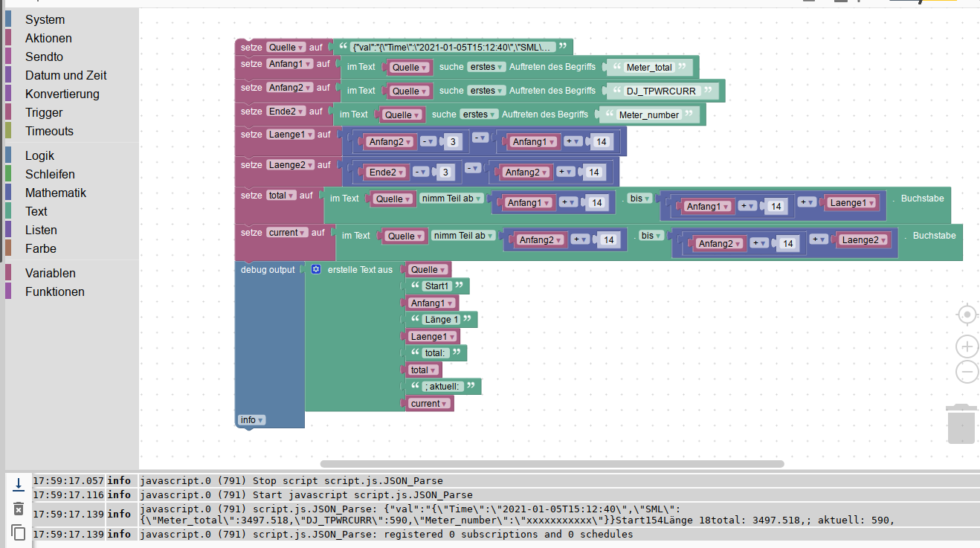Open the 'nimm Teil ab' dropdown in the total row
980x548 pixels.
(452, 199)
